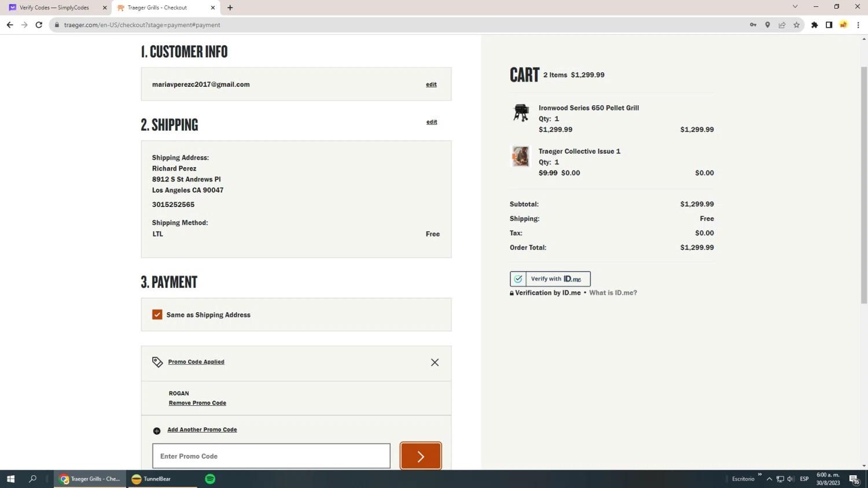
Task: Open the notification center icon
Action: coord(854,479)
